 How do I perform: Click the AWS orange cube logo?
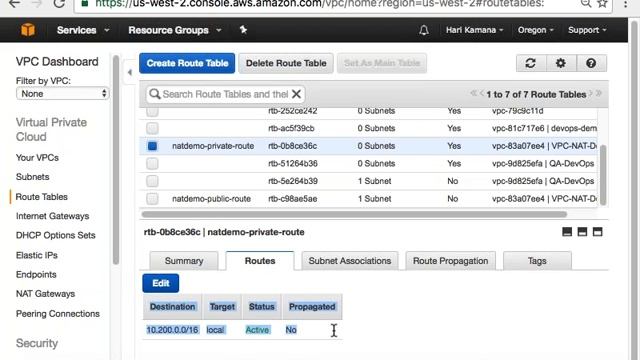point(28,30)
